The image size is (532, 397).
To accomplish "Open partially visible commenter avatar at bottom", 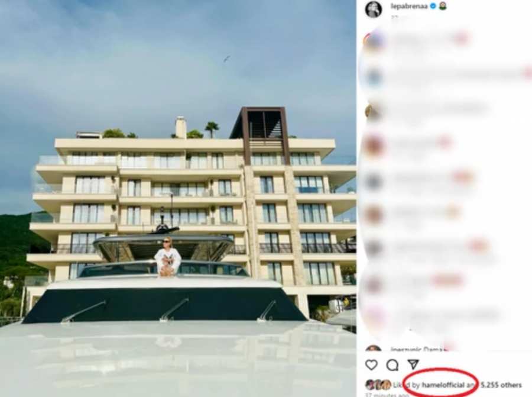I will click(x=373, y=348).
